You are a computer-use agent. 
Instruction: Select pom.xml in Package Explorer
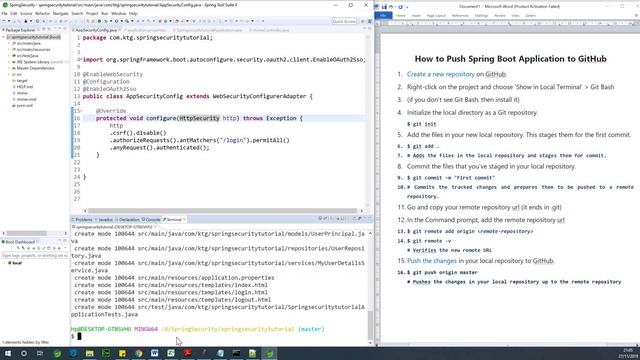[24, 105]
